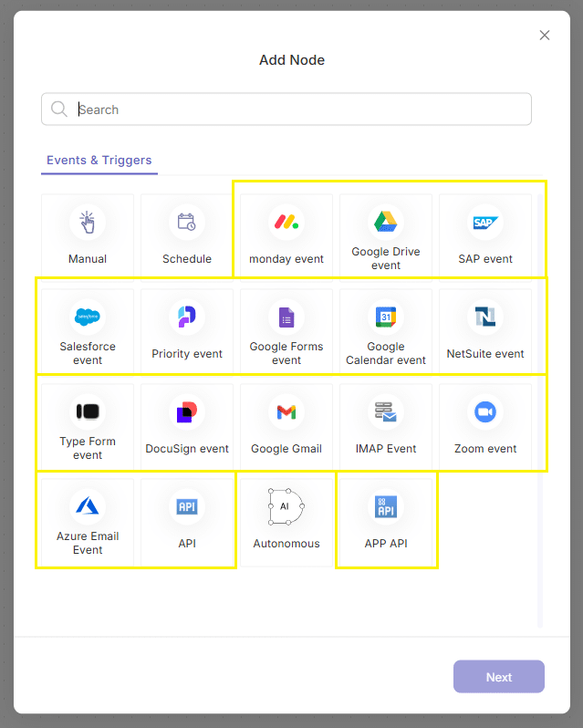Choose the Schedule calendar node
This screenshot has width=583, height=728.
pyautogui.click(x=187, y=237)
